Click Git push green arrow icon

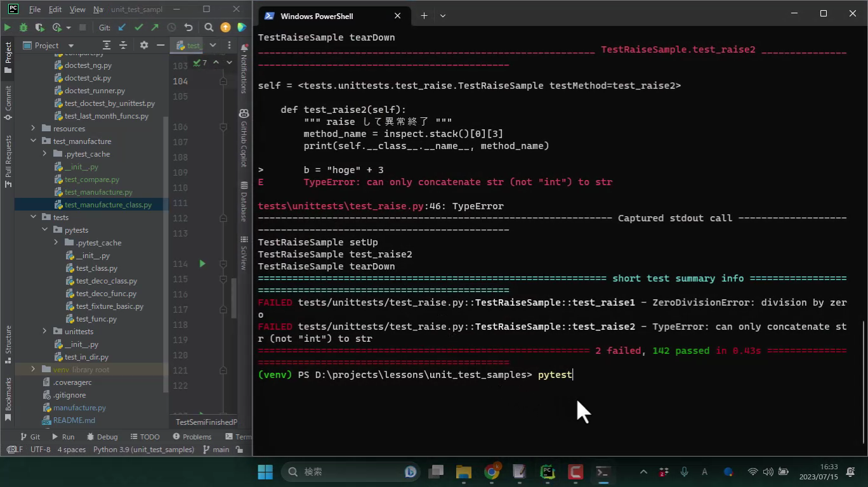click(x=155, y=27)
